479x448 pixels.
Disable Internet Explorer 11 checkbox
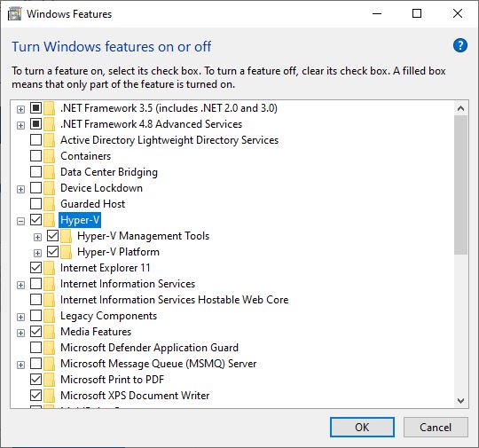click(36, 267)
